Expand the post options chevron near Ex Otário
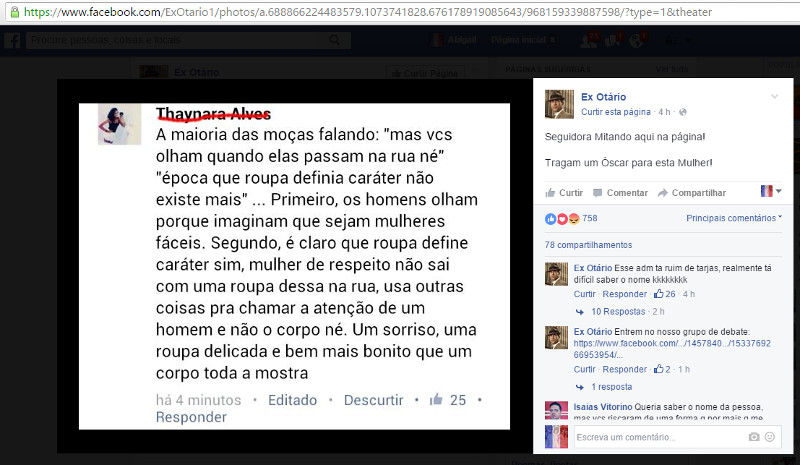This screenshot has width=800, height=465. (x=774, y=96)
